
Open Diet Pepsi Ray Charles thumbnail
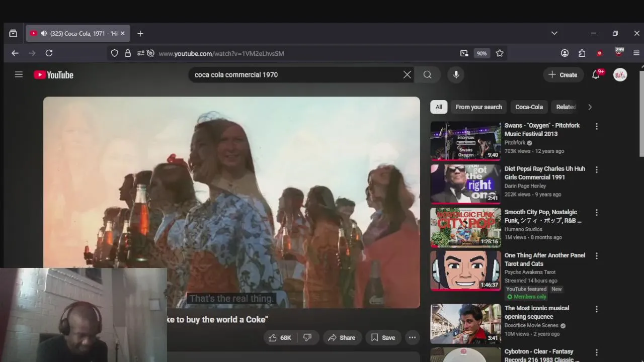pos(465,184)
